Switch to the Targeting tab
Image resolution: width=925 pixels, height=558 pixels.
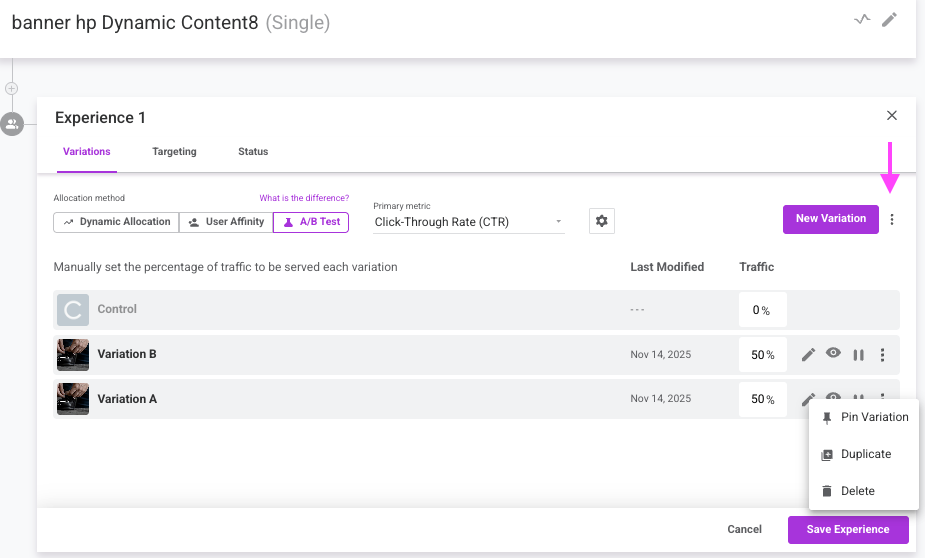tap(174, 152)
